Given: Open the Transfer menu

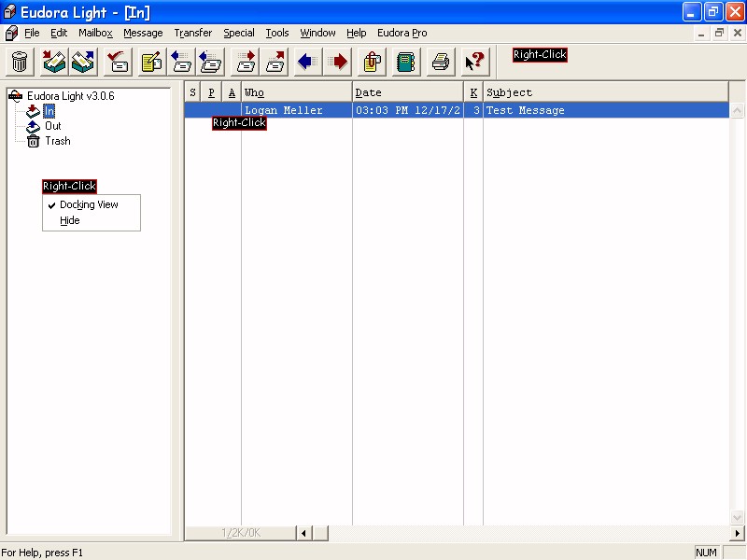Looking at the screenshot, I should (193, 33).
